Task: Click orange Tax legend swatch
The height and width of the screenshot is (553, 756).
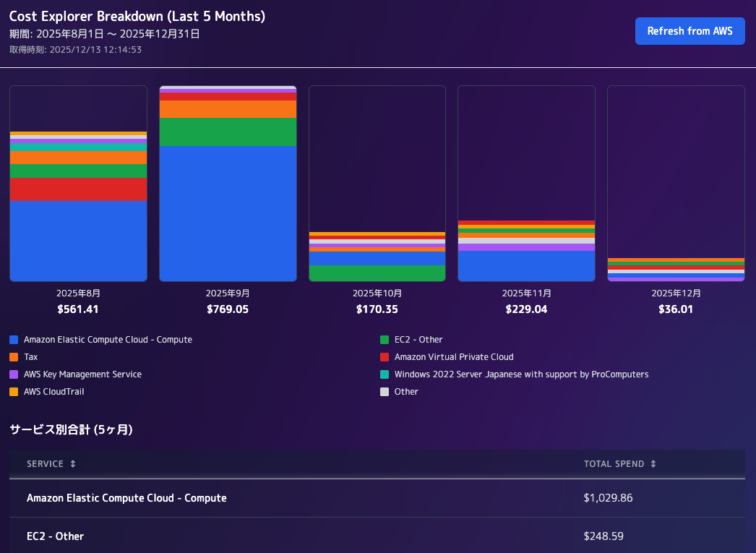Action: 14,357
